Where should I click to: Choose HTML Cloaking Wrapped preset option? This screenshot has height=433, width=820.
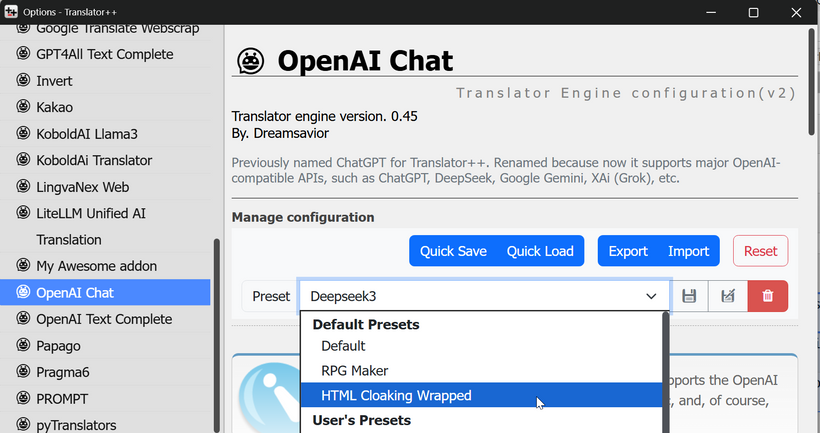tap(396, 395)
